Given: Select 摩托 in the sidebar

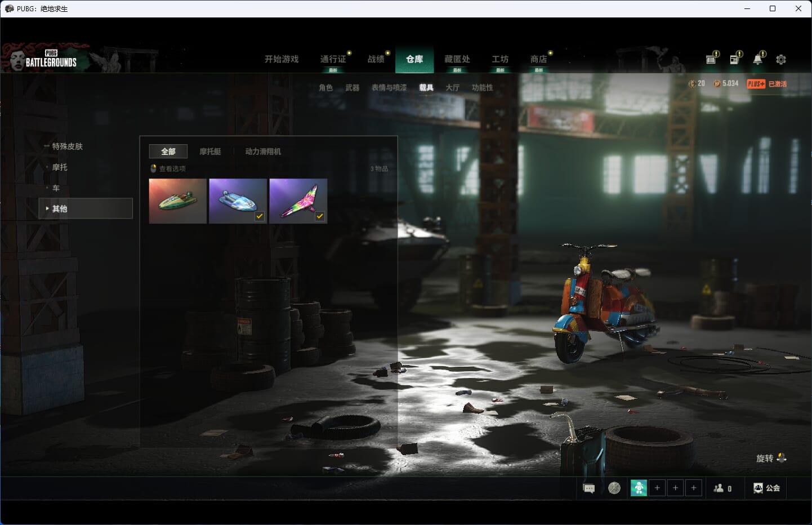Looking at the screenshot, I should [x=60, y=167].
